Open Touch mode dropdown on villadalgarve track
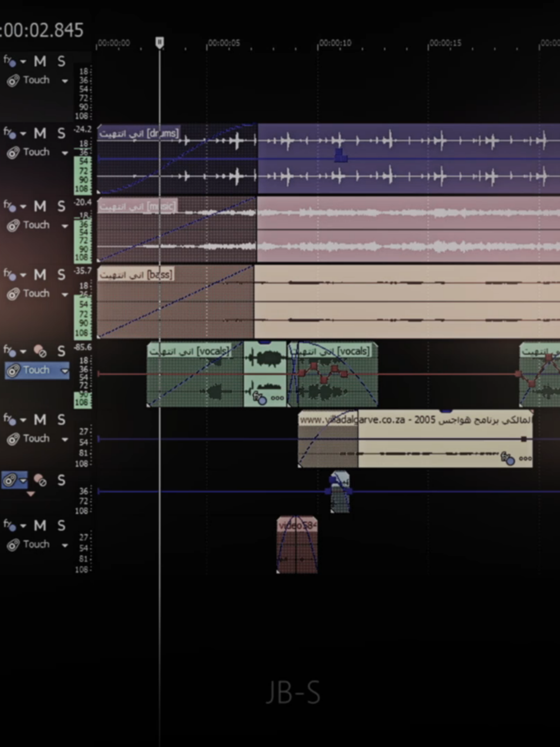The width and height of the screenshot is (560, 747). point(65,440)
